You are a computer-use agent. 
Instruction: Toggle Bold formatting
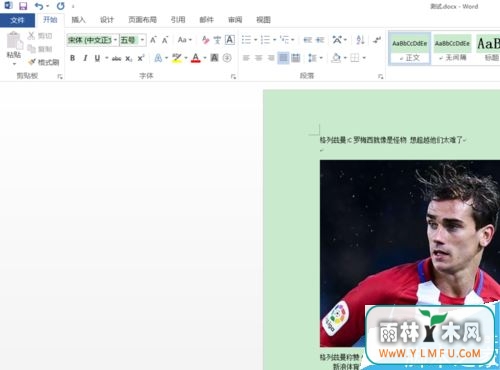pos(72,58)
